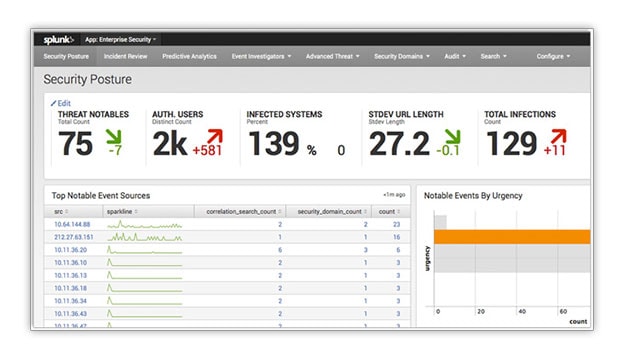Click the red up arrow on Auth. Users
This screenshot has height=362, width=625.
pyautogui.click(x=214, y=137)
